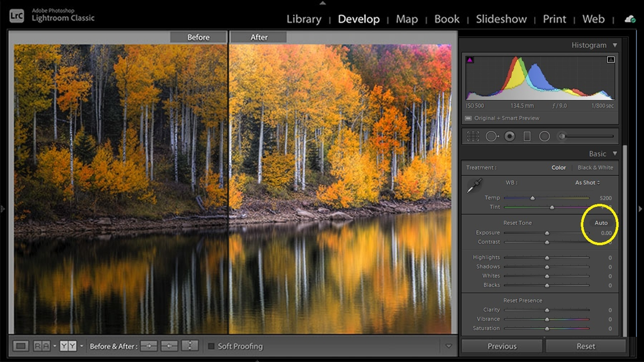Viewport: 644px width, 362px height.
Task: Switch to the Slideshow module
Action: (x=501, y=19)
